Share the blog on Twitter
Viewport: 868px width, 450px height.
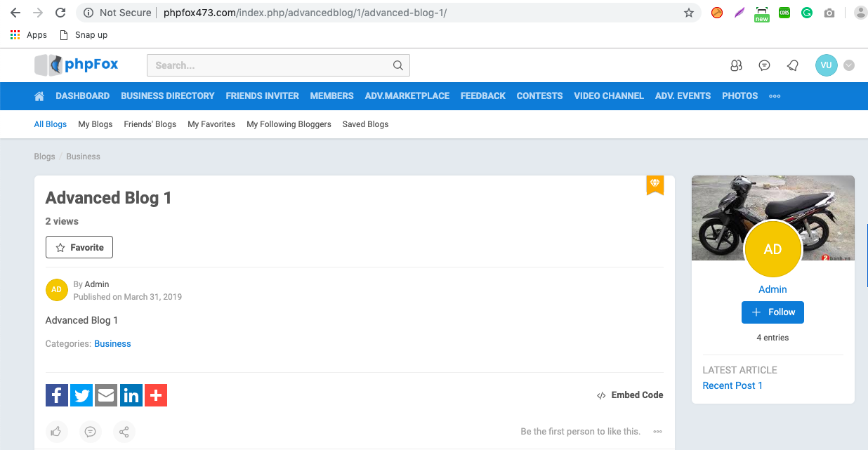click(81, 395)
